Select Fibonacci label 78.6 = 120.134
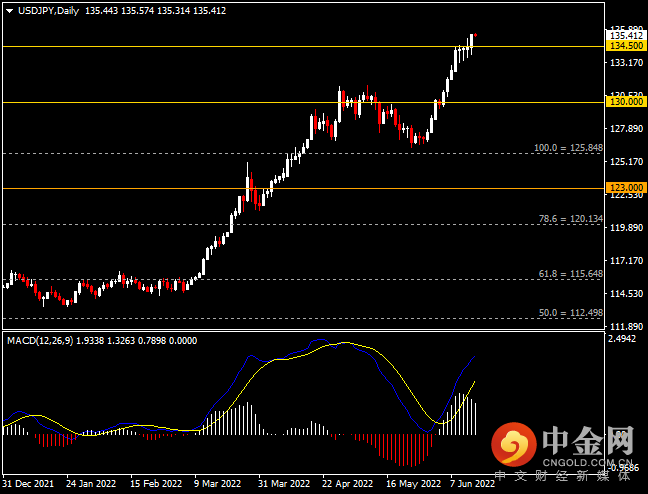The width and height of the screenshot is (648, 494). click(x=571, y=219)
